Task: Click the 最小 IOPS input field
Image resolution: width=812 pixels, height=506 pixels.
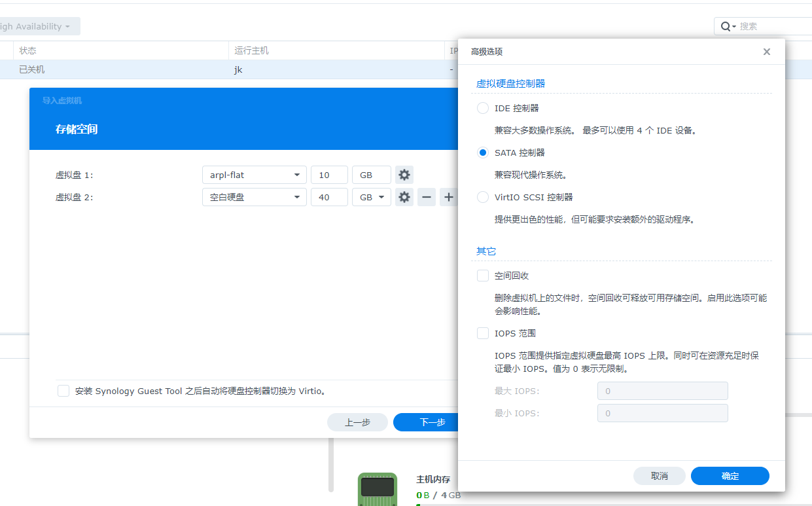Action: pos(663,413)
